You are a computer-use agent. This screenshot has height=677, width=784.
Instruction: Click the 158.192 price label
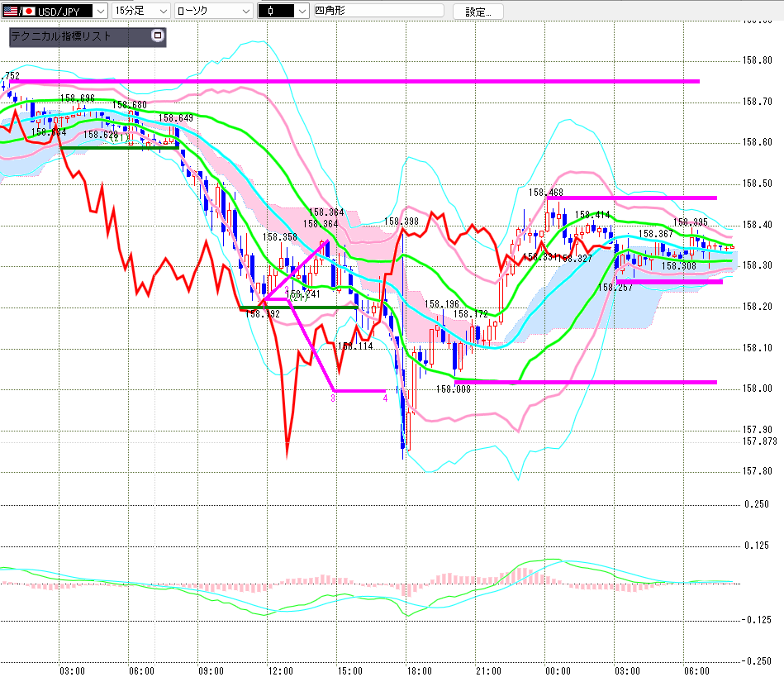point(263,314)
